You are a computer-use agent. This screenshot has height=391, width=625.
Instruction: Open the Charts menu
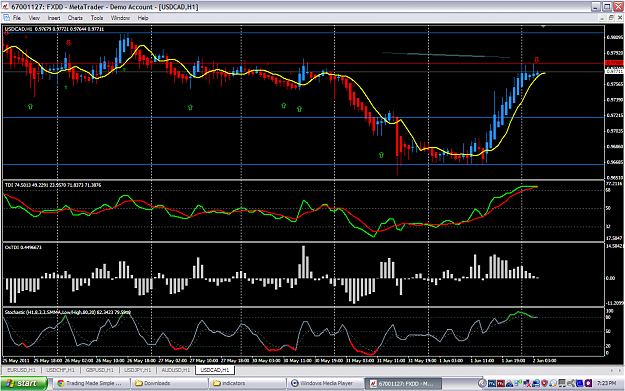point(75,18)
